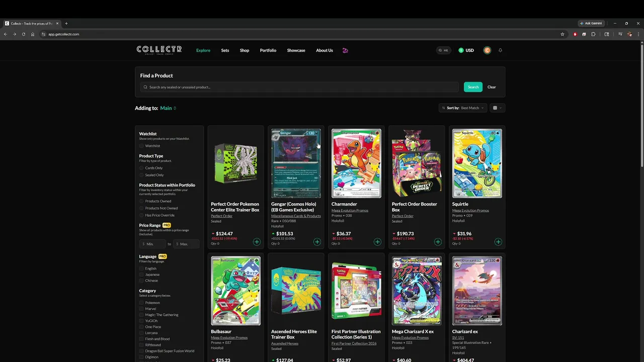
Task: Open the notifications bell
Action: 500,50
